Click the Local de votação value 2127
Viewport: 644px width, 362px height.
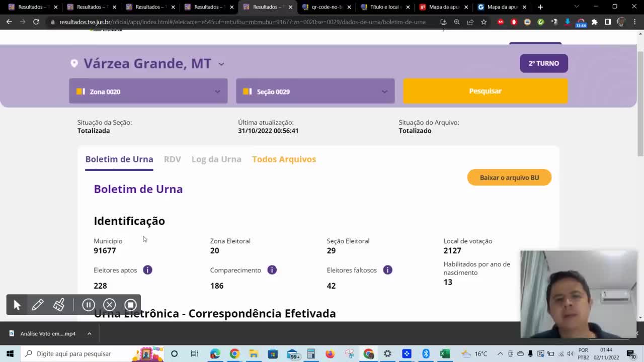point(452,250)
